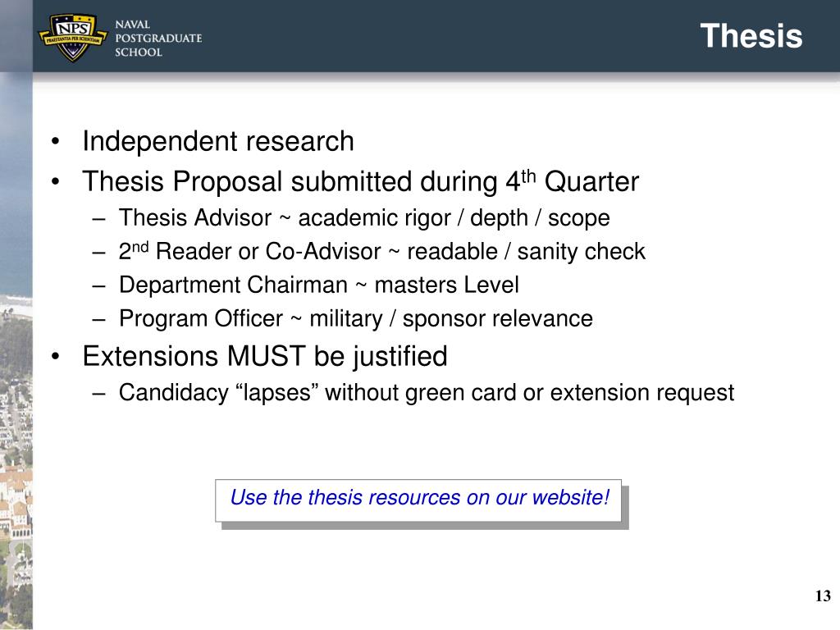
Task: Click the 2nd Reader or Co-Advisor line
Action: pyautogui.click(x=382, y=251)
